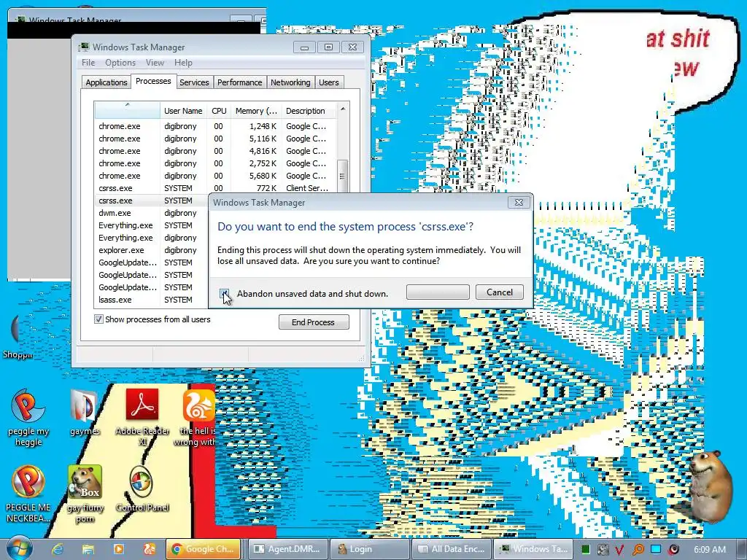Select the chrome.exe row using 2,752 K
Image resolution: width=747 pixels, height=560 pixels.
(x=215, y=163)
